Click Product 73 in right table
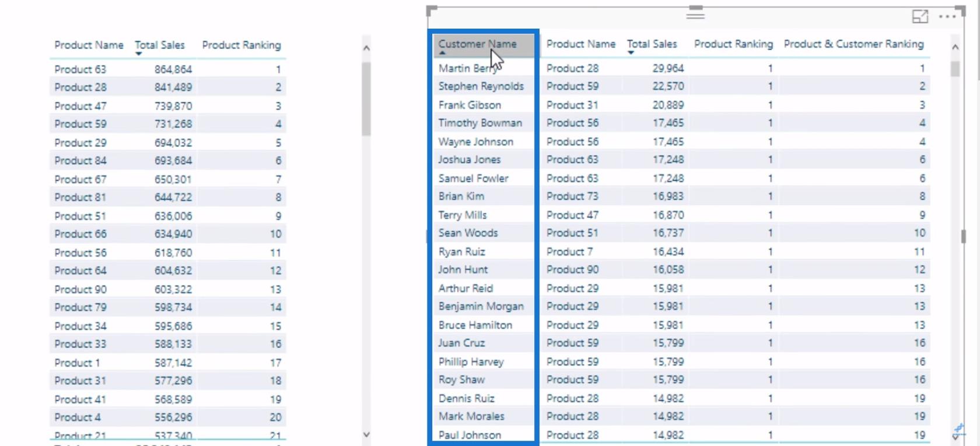 point(572,197)
